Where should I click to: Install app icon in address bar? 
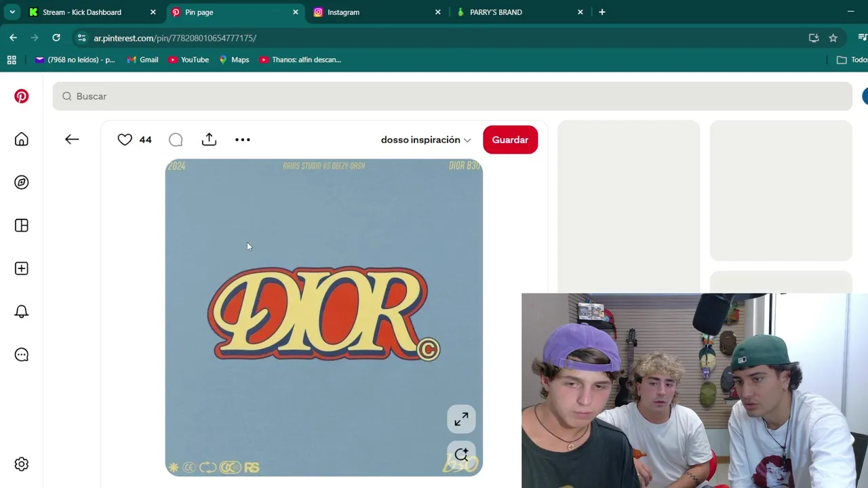(814, 38)
